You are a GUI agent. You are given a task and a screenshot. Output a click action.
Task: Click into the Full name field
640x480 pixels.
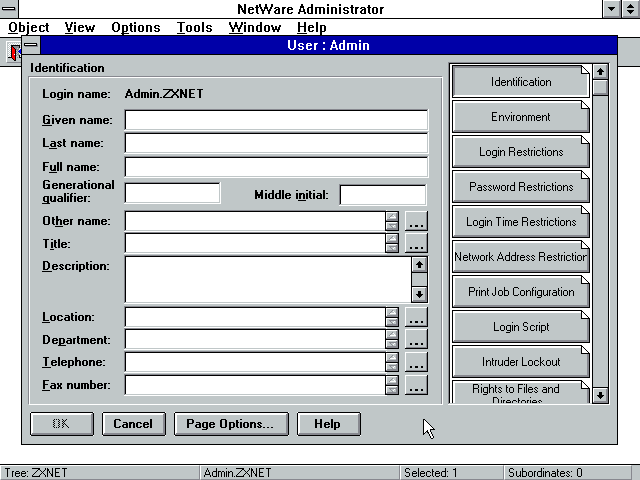276,167
